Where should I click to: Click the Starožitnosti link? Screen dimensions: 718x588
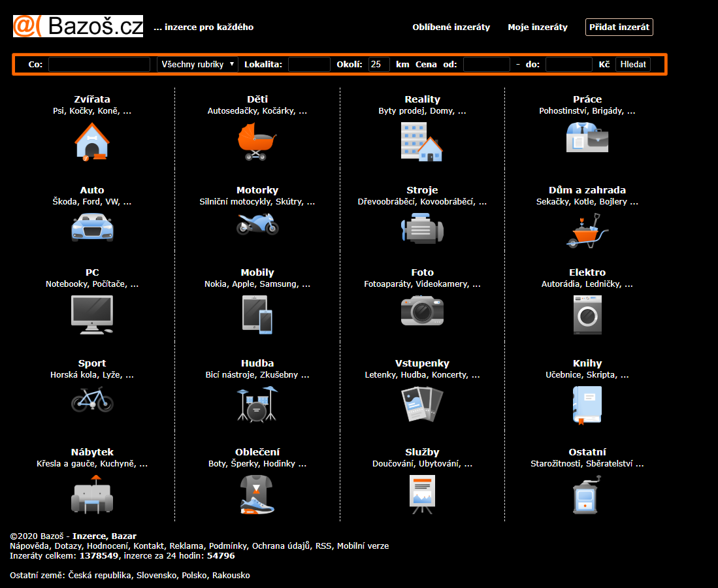556,463
